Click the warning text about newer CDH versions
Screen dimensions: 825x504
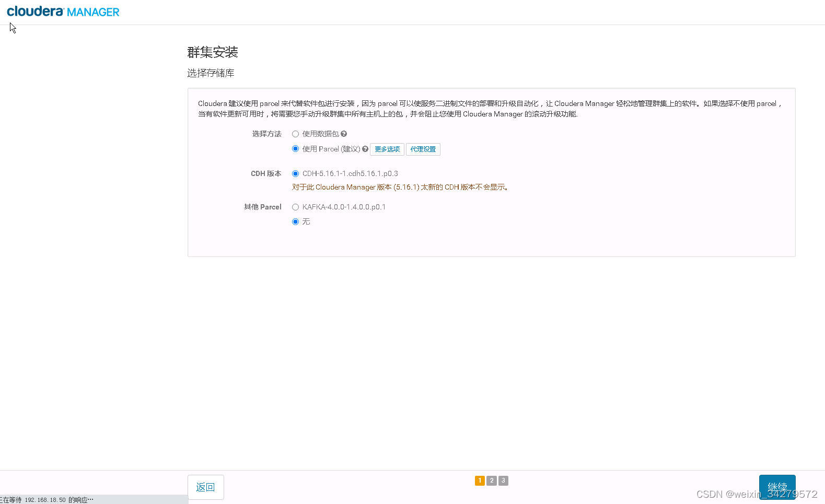[400, 187]
